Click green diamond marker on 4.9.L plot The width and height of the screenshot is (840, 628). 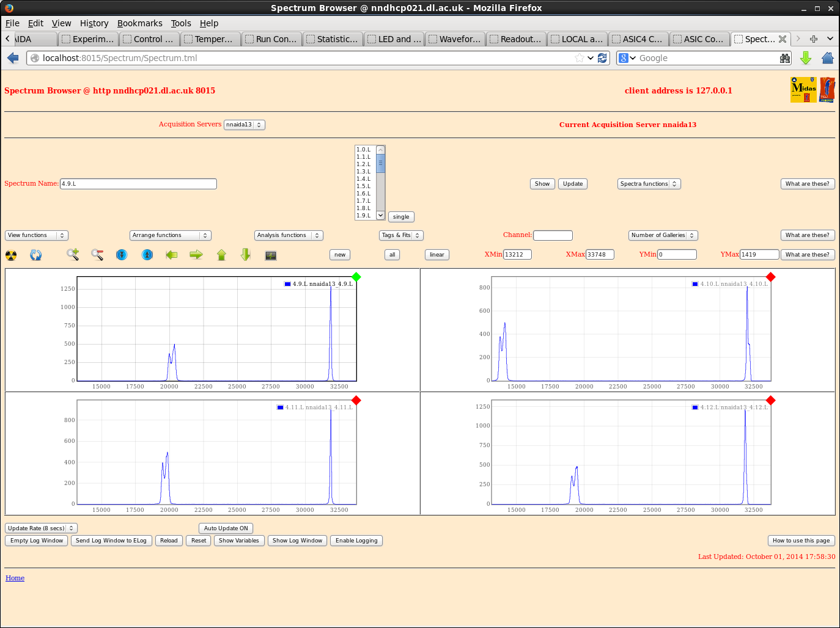(x=356, y=277)
